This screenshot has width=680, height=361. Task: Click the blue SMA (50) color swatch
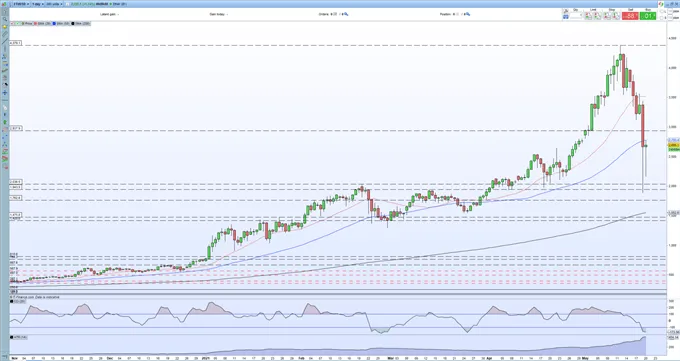tap(54, 23)
